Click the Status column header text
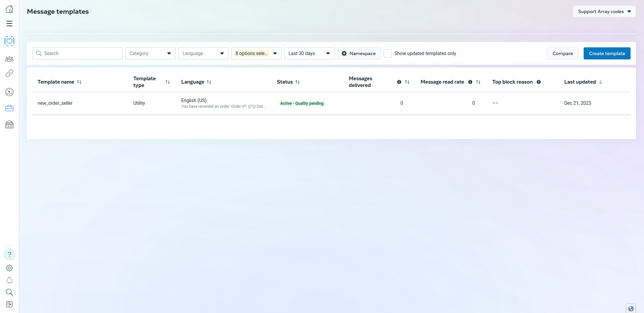 (x=285, y=82)
